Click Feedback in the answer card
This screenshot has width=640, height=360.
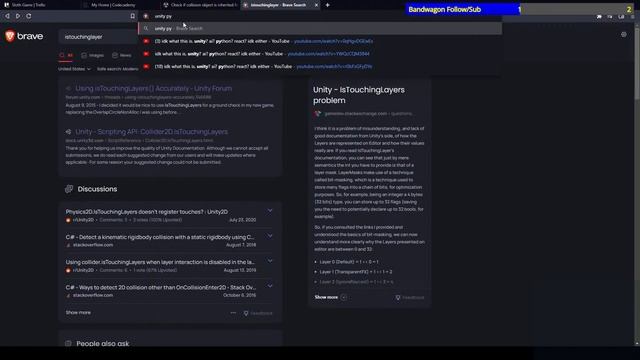click(x=410, y=298)
